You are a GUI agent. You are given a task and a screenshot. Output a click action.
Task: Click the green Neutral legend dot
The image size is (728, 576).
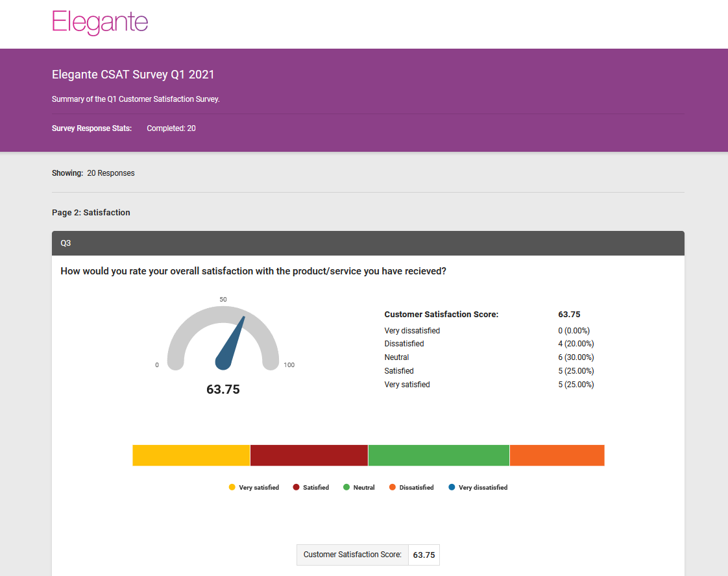click(x=346, y=487)
